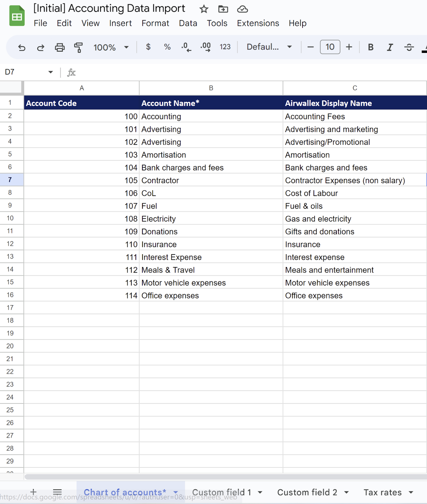Check the cloud save status icon
Viewport: 427px width, 504px height.
point(242,9)
